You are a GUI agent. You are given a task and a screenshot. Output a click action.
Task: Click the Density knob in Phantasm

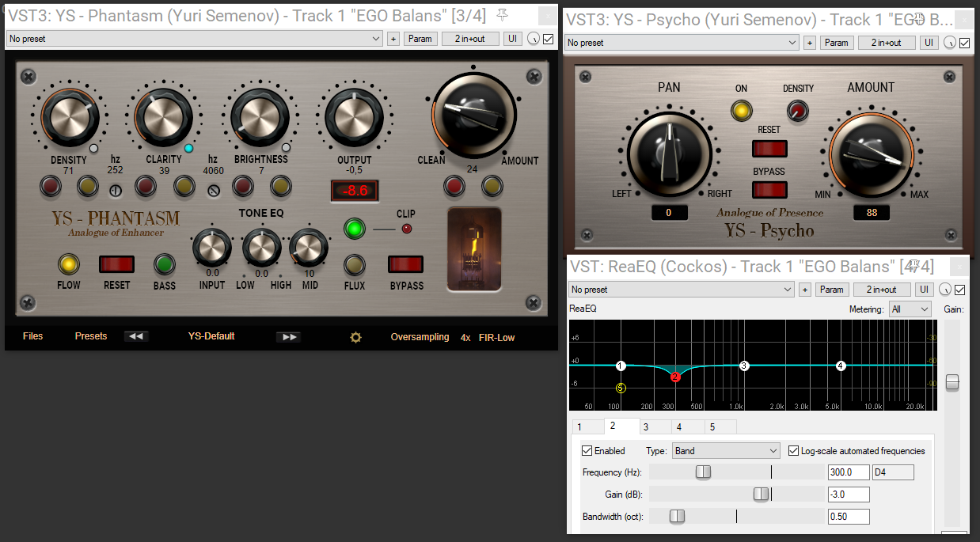(69, 116)
